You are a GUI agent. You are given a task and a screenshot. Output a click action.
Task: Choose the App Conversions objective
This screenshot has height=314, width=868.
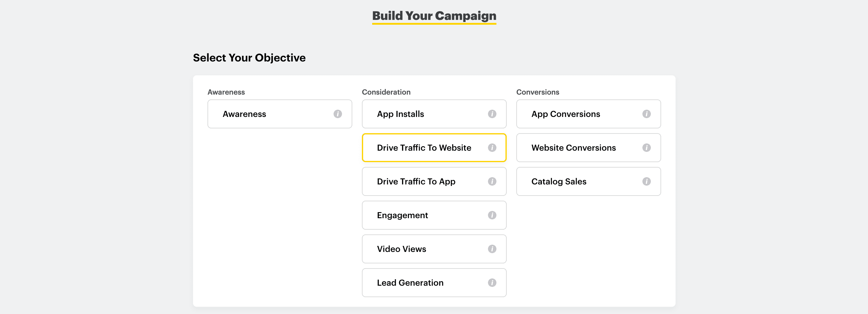565,114
